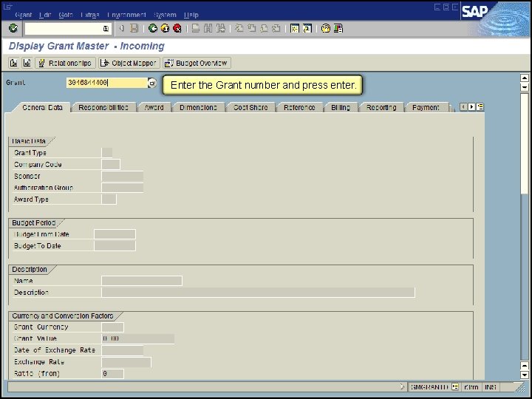532x399 pixels.
Task: Select the General Data tab
Action: (x=42, y=108)
